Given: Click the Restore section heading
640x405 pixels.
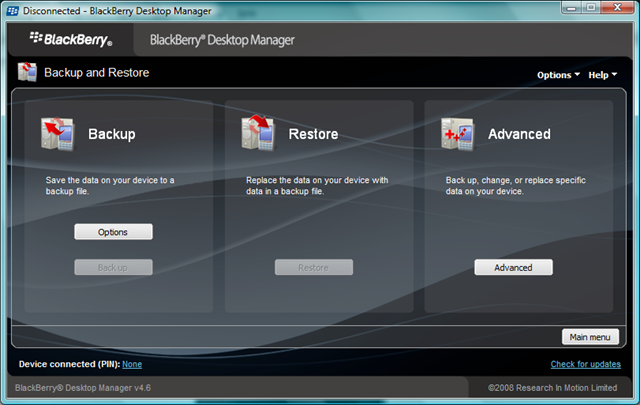Looking at the screenshot, I should click(x=313, y=134).
